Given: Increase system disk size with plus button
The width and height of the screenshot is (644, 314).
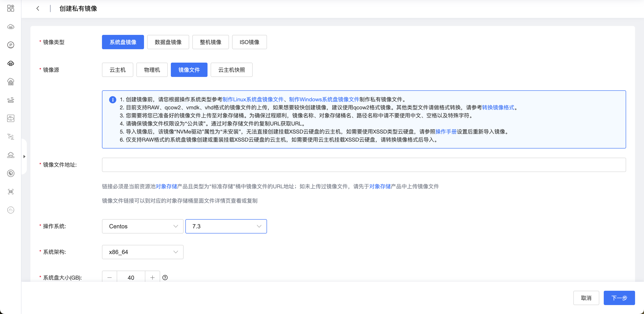Looking at the screenshot, I should 152,278.
